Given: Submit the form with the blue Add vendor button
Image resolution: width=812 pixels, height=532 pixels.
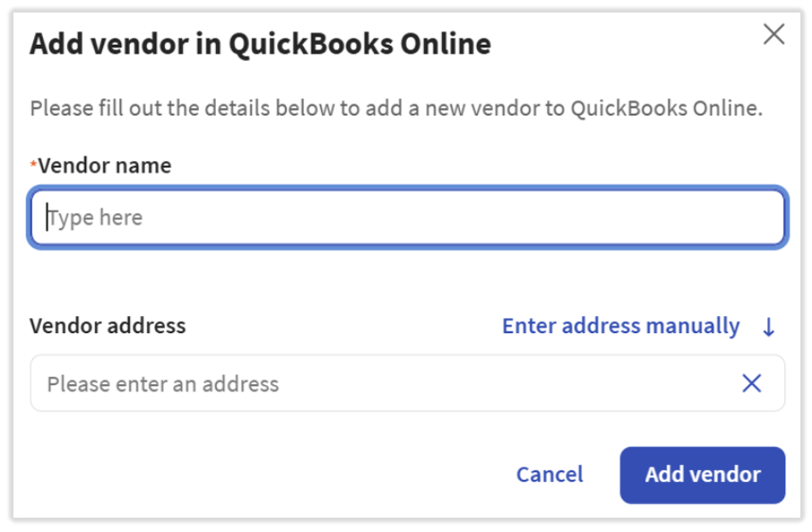Looking at the screenshot, I should click(702, 475).
